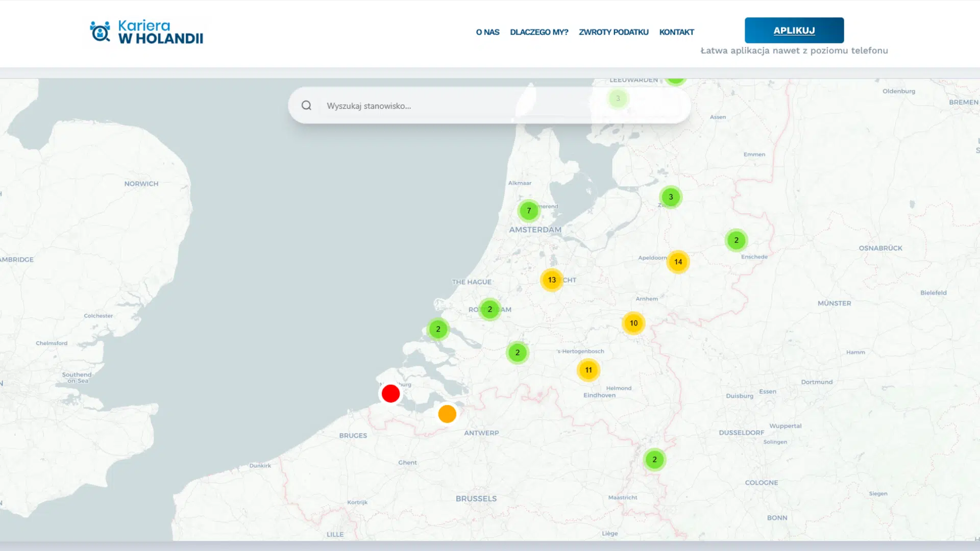Open cluster marker 7 near Amsterdam
The width and height of the screenshot is (980, 551).
529,210
